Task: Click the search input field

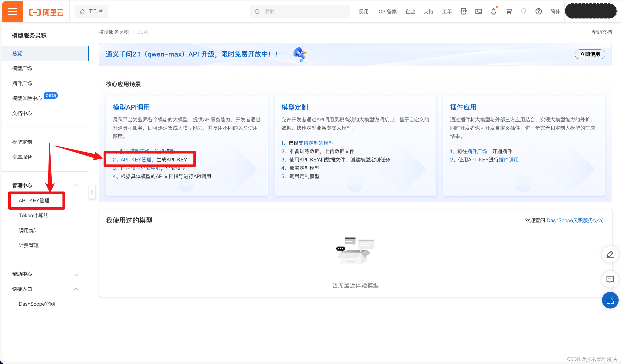Action: click(299, 11)
